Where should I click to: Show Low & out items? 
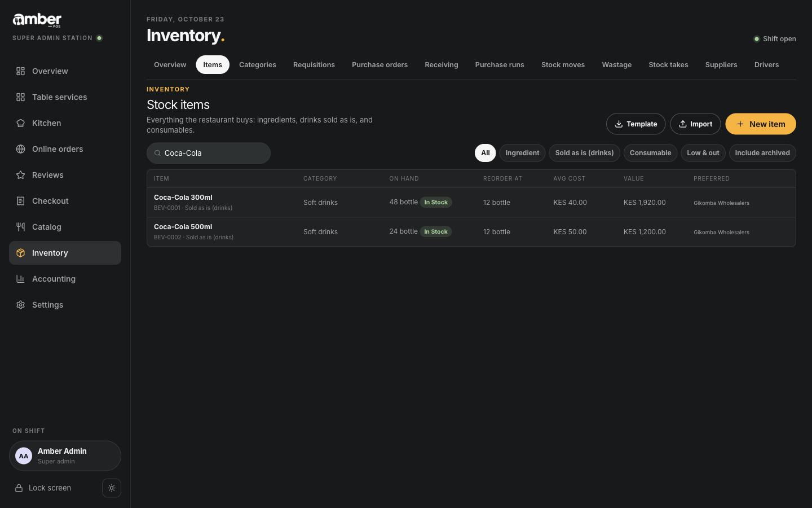pyautogui.click(x=703, y=153)
